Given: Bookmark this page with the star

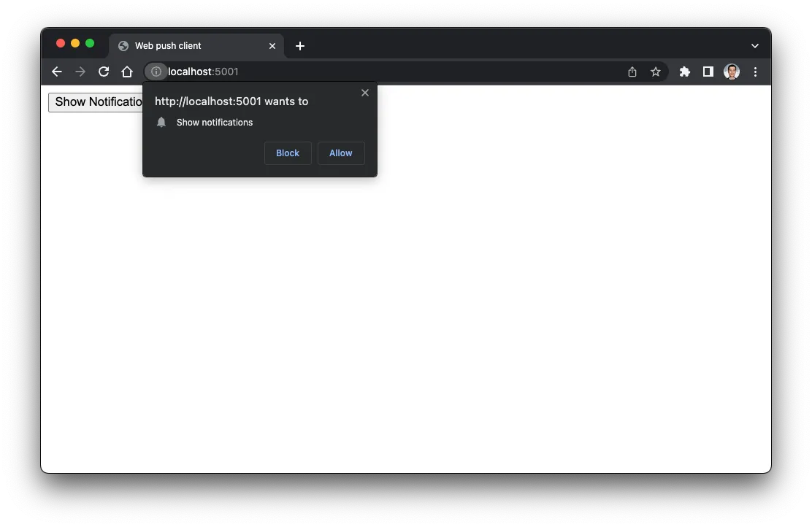Looking at the screenshot, I should point(656,72).
